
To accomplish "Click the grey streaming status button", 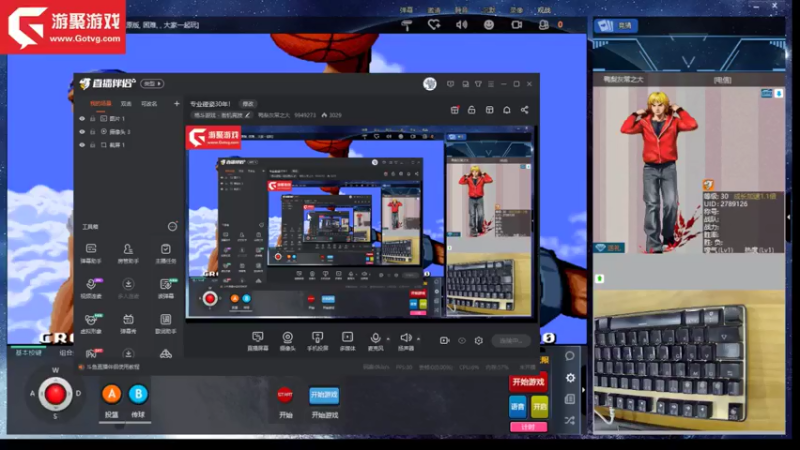I will [511, 340].
